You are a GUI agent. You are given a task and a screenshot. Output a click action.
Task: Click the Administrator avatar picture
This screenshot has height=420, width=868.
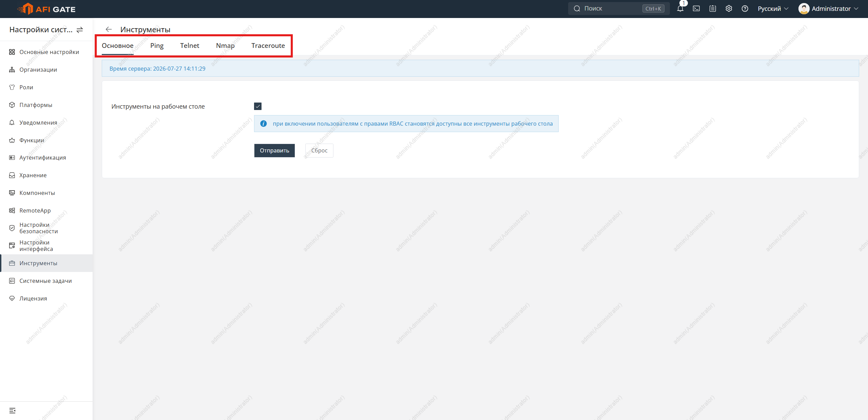[x=804, y=8]
